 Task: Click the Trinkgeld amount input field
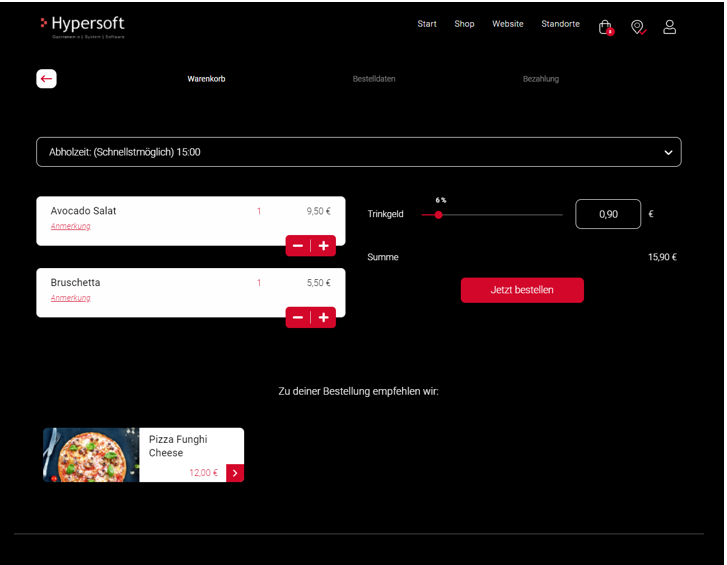608,214
